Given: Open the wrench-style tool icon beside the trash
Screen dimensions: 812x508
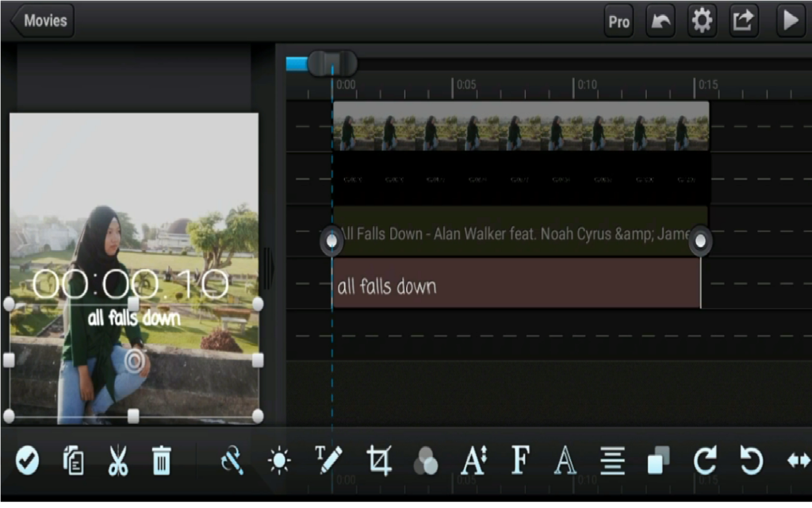Looking at the screenshot, I should [x=232, y=460].
